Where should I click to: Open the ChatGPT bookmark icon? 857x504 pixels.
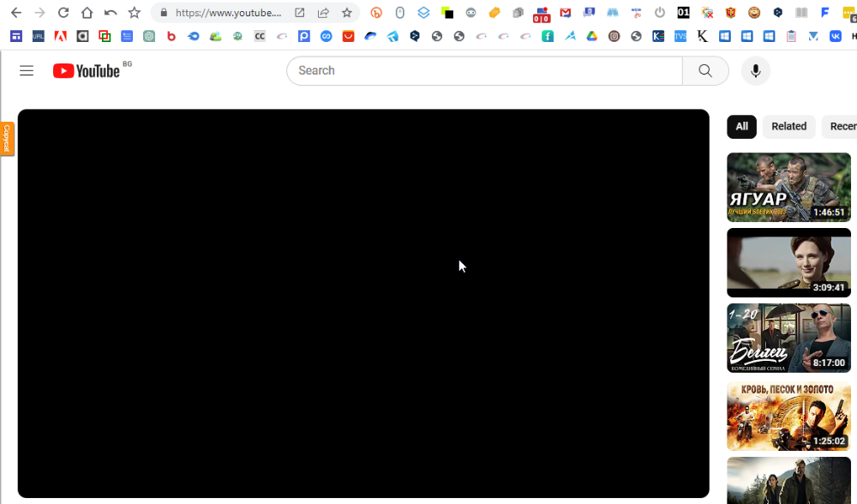[148, 36]
